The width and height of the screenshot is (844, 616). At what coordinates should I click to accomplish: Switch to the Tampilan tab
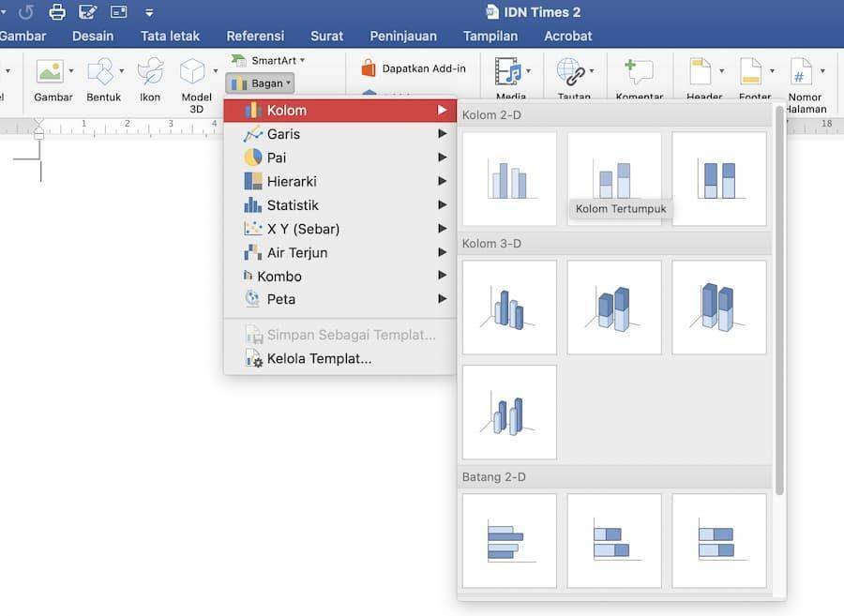pos(490,36)
